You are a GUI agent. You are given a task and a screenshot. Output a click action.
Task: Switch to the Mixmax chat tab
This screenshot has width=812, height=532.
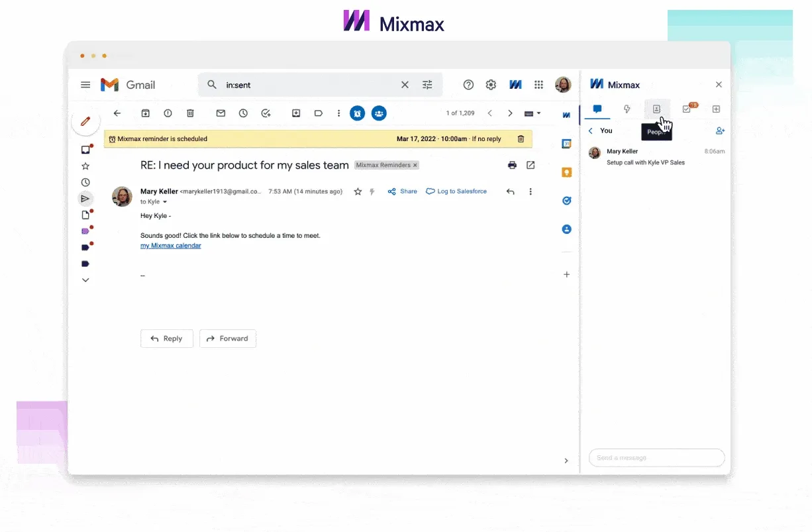[597, 109]
